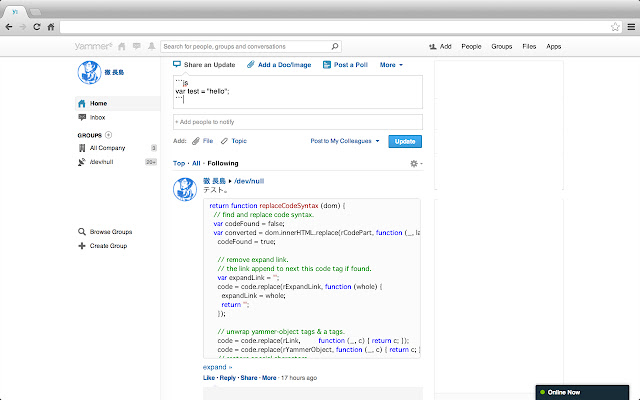Viewport: 640px width, 400px height.
Task: Click the 17 hours ago timestamp
Action: coord(299,378)
